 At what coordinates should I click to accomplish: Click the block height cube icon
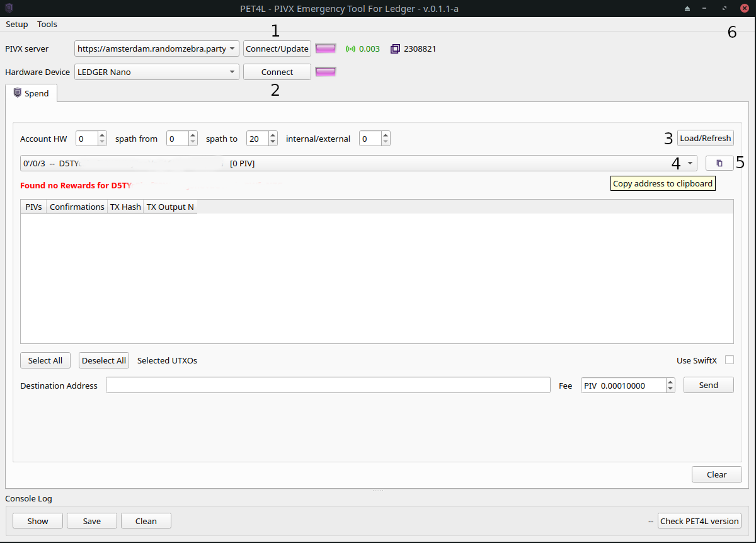click(x=395, y=49)
